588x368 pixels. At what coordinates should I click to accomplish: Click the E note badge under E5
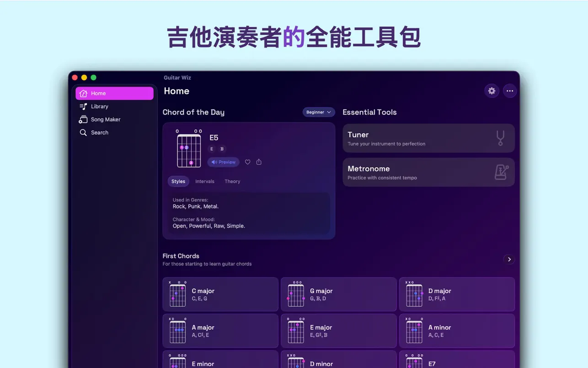(212, 149)
